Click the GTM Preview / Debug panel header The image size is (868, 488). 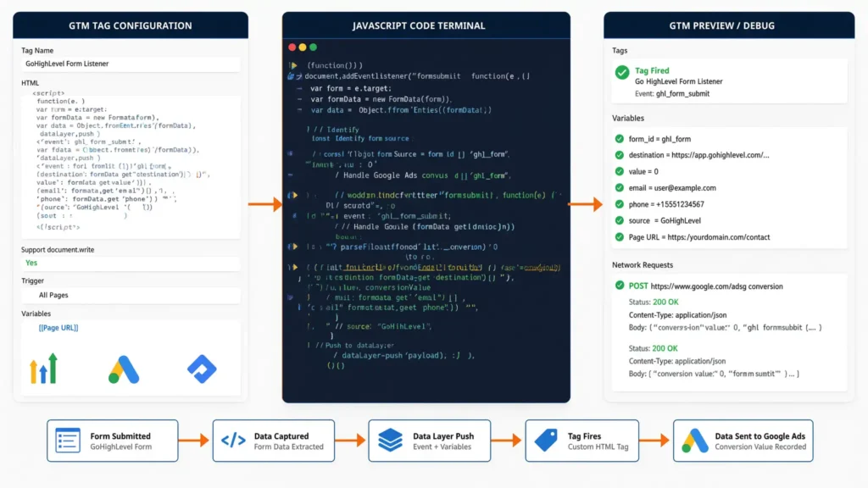coord(729,25)
